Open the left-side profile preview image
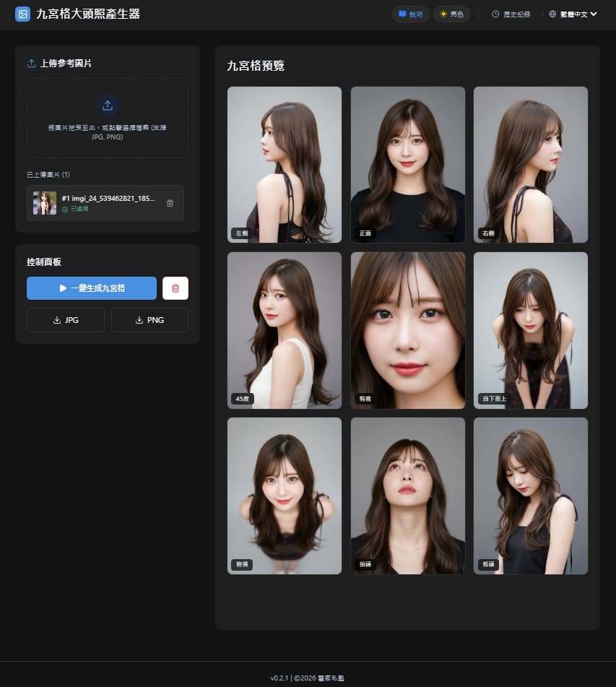 [285, 165]
